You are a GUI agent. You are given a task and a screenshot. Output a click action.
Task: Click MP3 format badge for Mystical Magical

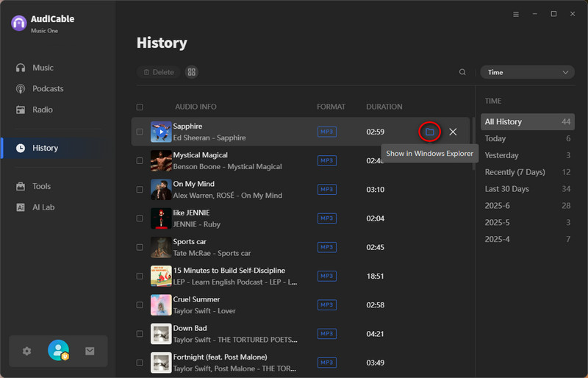pyautogui.click(x=327, y=160)
